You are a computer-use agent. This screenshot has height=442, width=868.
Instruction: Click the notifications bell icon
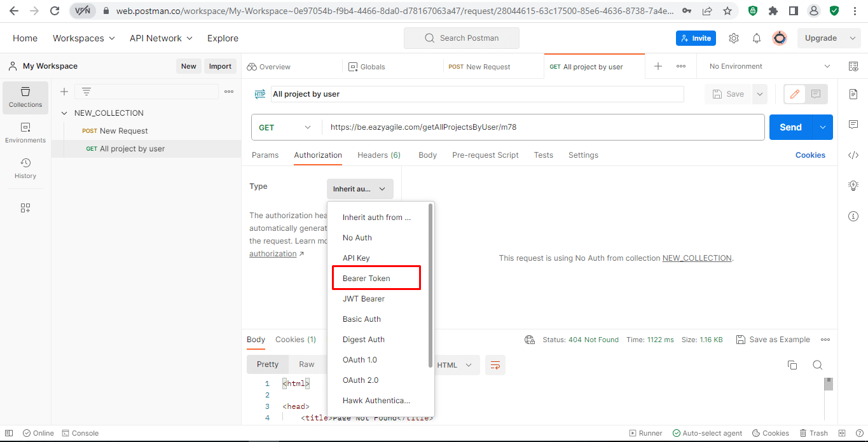click(757, 38)
